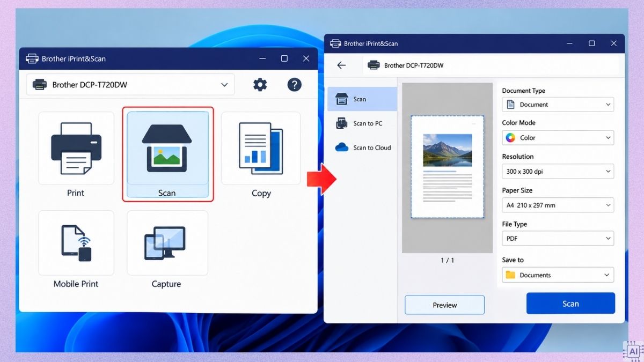644x362 pixels.
Task: Click the Brother iPrint&Scan logo in main window title
Action: pos(32,58)
